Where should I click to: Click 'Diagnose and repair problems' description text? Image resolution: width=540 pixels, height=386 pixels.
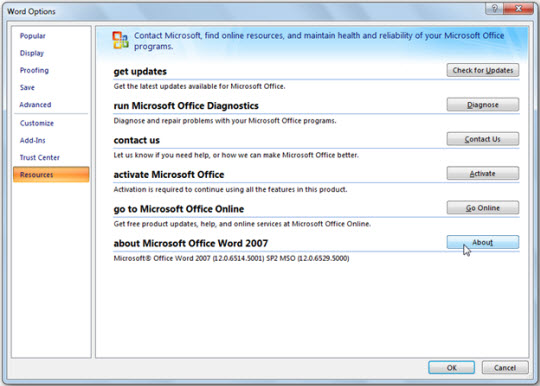(x=225, y=121)
